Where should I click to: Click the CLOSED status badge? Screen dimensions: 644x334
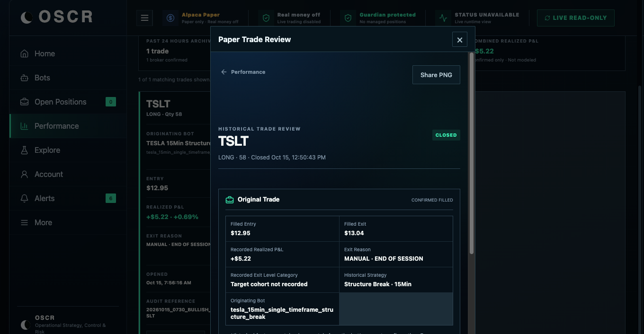pyautogui.click(x=446, y=135)
